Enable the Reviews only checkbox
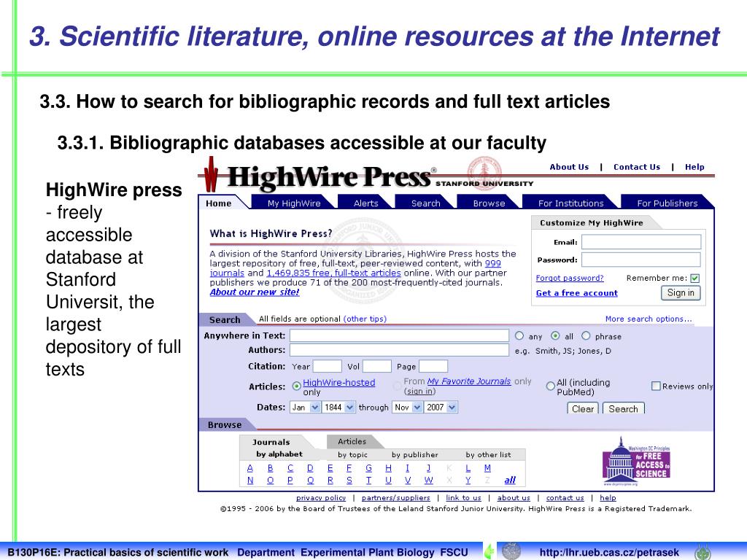Screen dimensions: 747x560 click(x=656, y=386)
